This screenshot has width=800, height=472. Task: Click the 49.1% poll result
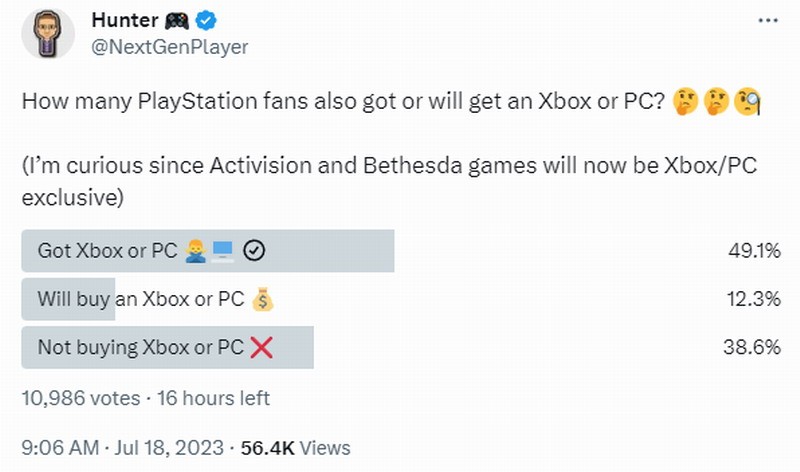point(754,251)
